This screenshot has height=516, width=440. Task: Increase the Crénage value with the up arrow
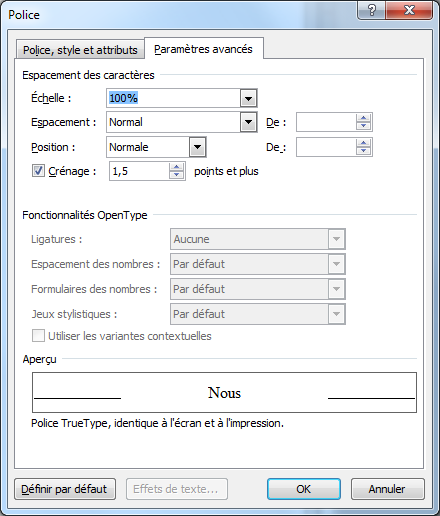[176, 167]
